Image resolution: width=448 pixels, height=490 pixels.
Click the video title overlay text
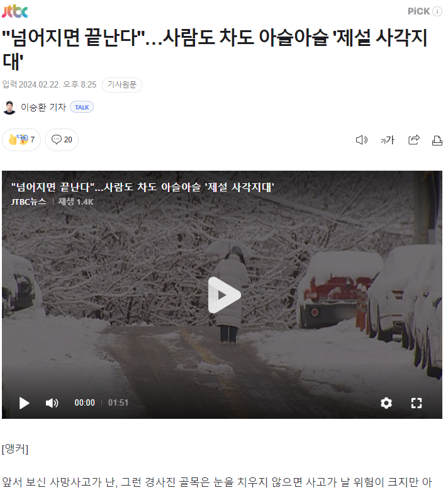(142, 187)
